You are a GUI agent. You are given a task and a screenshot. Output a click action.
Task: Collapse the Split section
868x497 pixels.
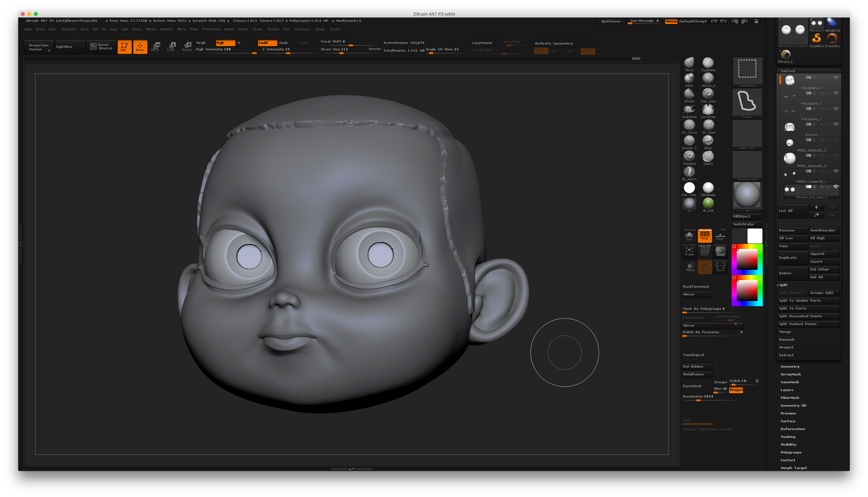pyautogui.click(x=783, y=285)
